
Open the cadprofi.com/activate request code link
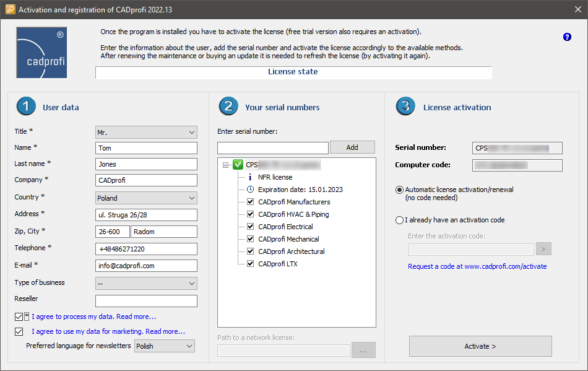(477, 266)
